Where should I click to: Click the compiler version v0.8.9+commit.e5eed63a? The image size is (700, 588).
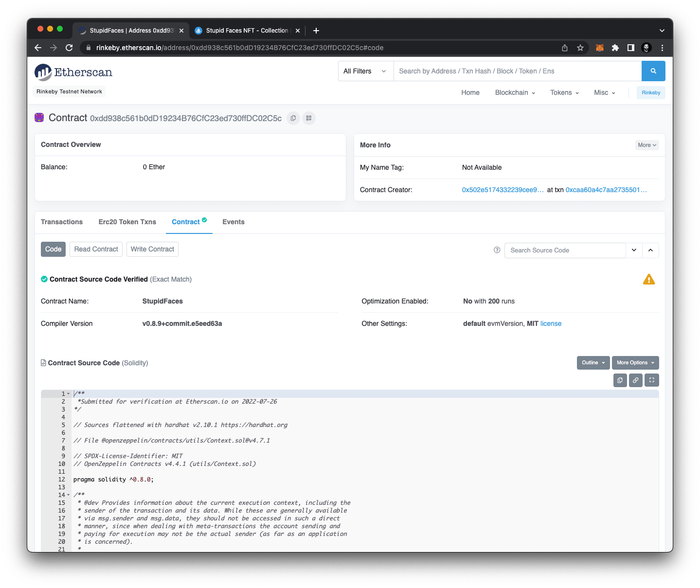coord(182,323)
